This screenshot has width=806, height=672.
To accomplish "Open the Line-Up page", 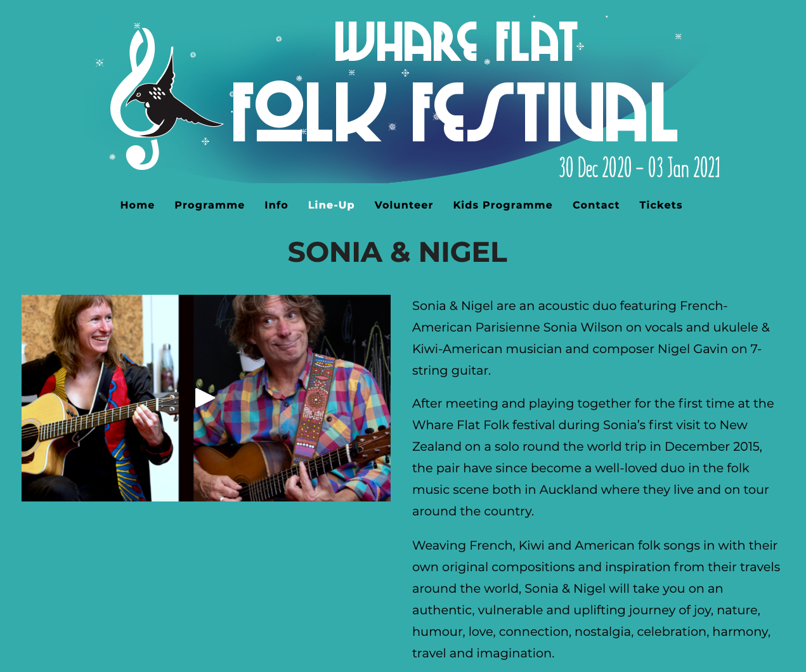I will pos(331,205).
